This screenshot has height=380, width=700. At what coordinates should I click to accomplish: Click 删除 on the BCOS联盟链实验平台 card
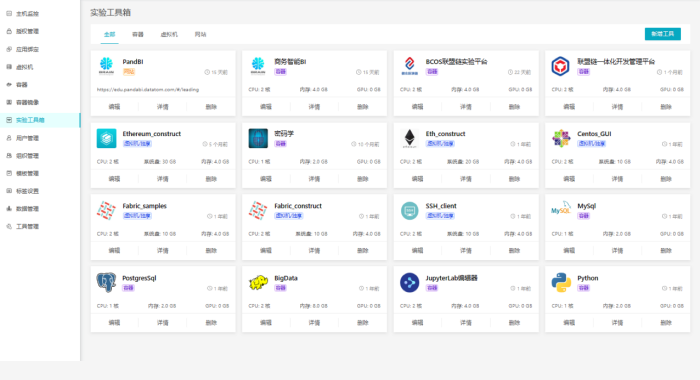pos(514,107)
